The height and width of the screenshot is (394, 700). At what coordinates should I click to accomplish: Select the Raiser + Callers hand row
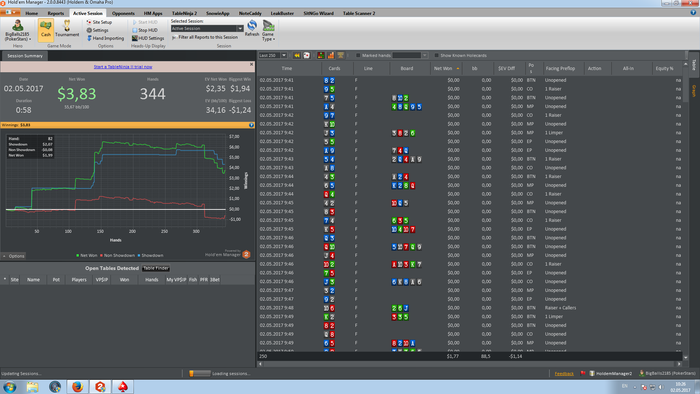[x=470, y=308]
